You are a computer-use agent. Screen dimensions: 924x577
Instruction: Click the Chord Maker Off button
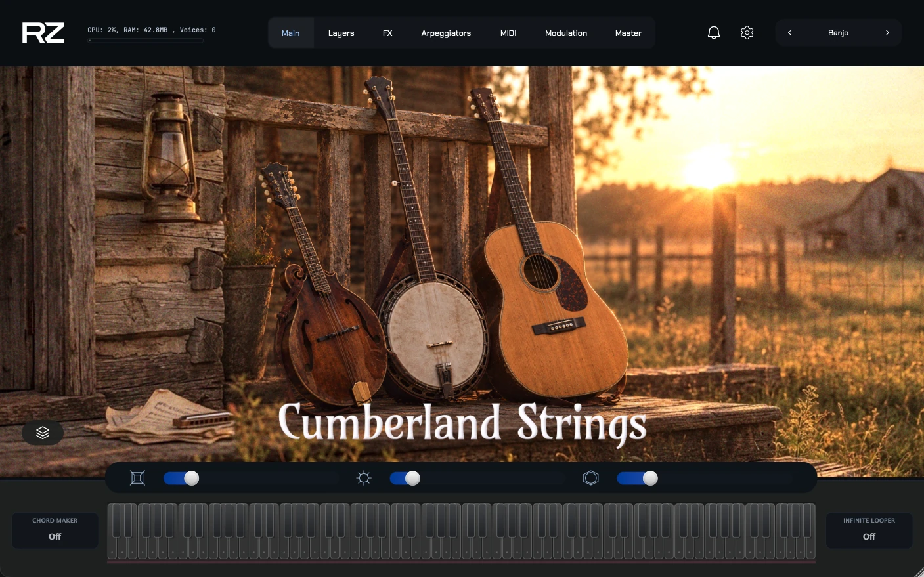tap(55, 530)
